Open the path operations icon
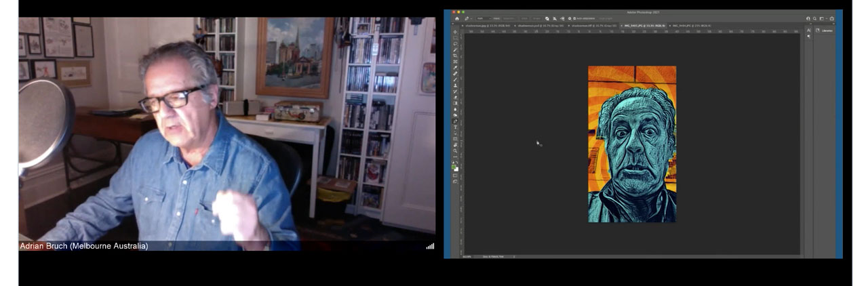Image resolution: width=868 pixels, height=286 pixels. tap(547, 18)
